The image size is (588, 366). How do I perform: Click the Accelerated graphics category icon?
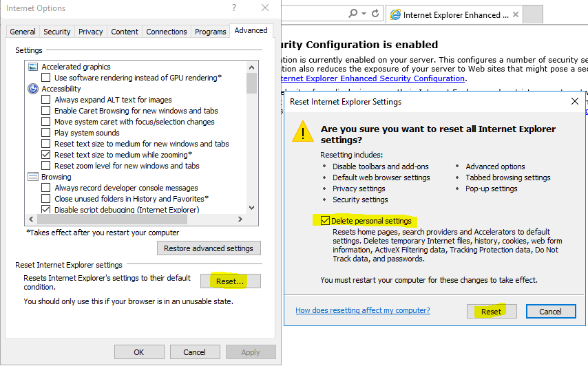click(x=33, y=67)
